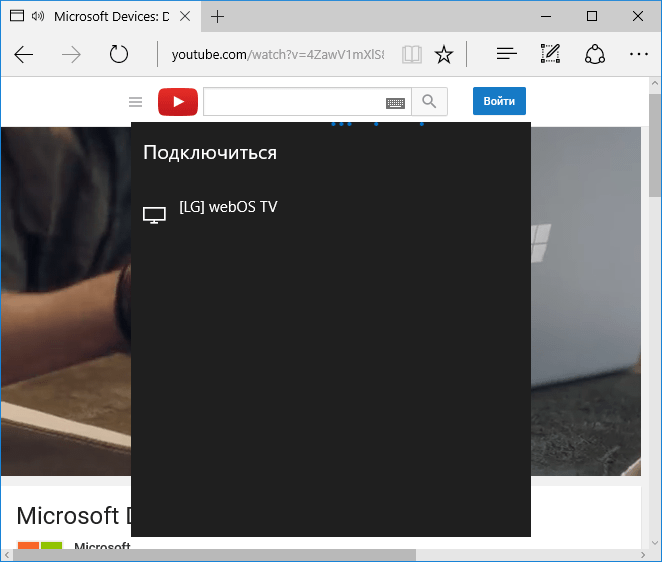Open the More actions ellipsis menu

coord(639,54)
